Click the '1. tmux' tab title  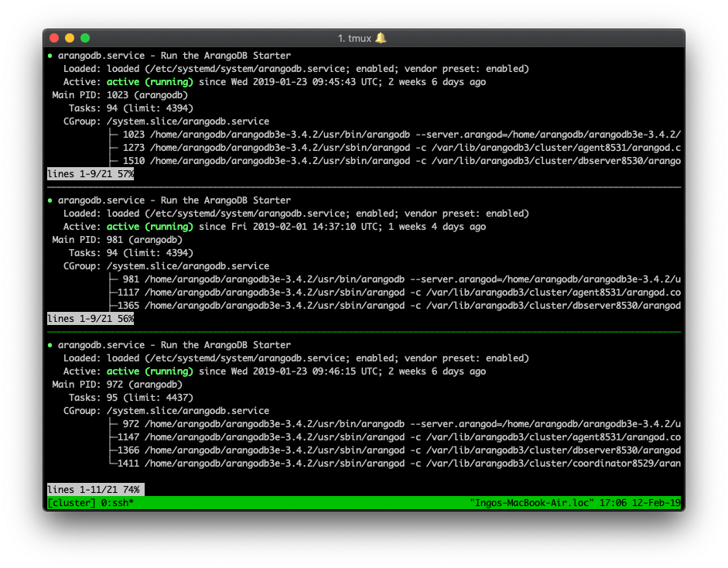[356, 37]
